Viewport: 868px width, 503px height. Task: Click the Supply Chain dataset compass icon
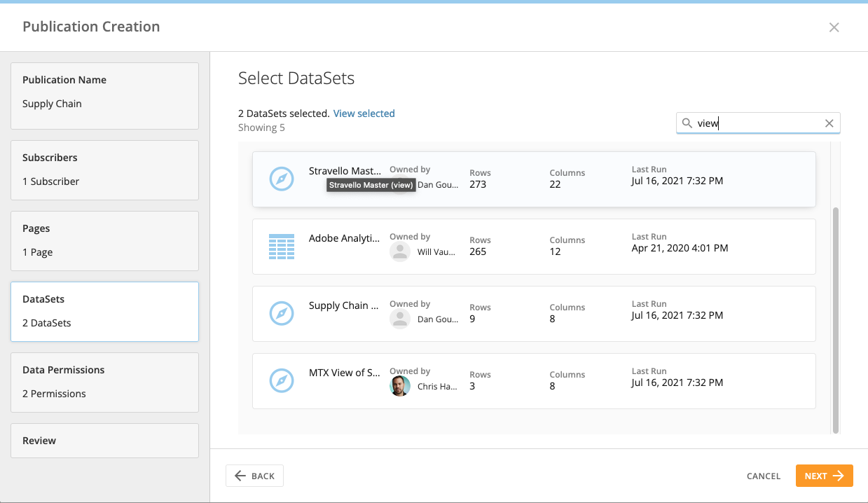coord(281,313)
